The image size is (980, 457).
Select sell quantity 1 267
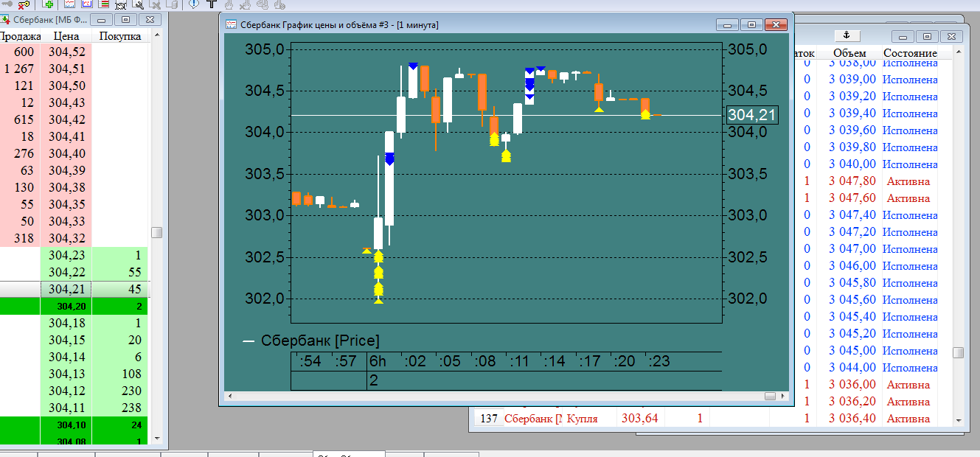[x=19, y=69]
